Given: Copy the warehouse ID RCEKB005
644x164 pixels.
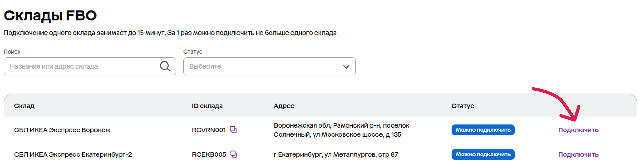Looking at the screenshot, I should point(234,154).
